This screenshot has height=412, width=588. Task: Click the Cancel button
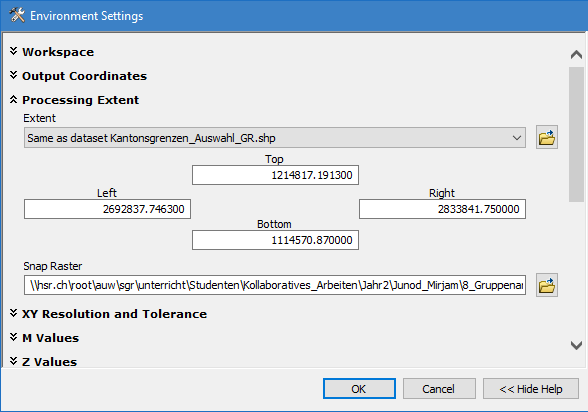click(x=439, y=389)
